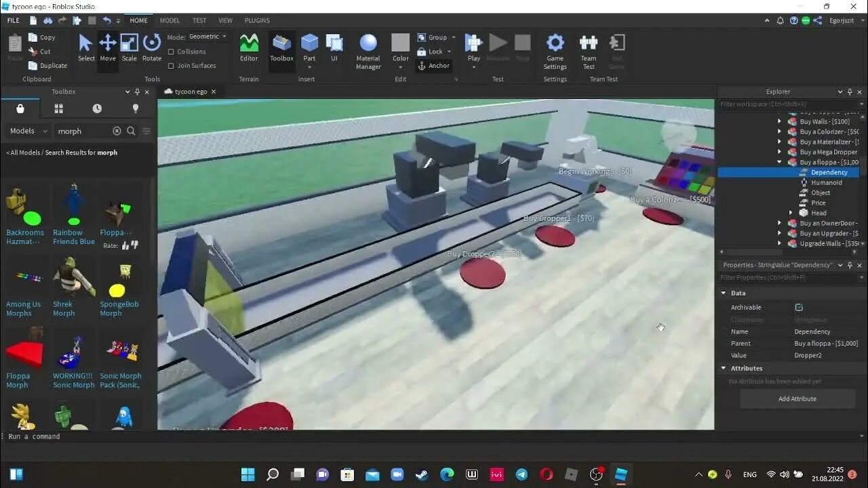The height and width of the screenshot is (488, 868).
Task: Open Windows Start menu
Action: point(248,474)
